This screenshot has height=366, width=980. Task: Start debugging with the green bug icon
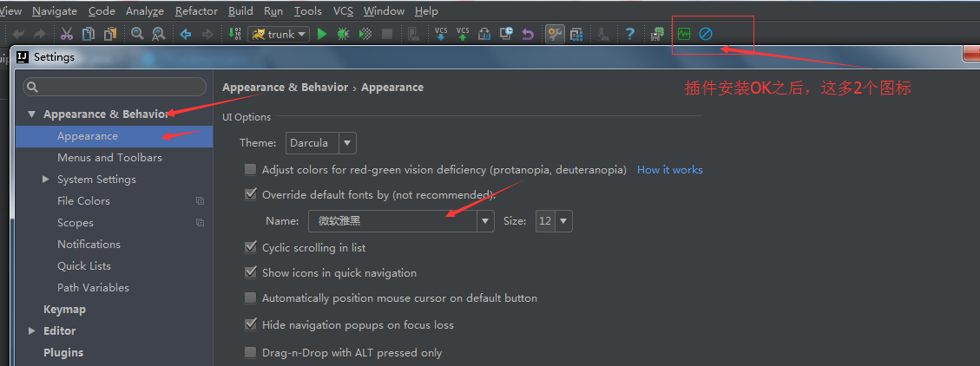[x=343, y=34]
